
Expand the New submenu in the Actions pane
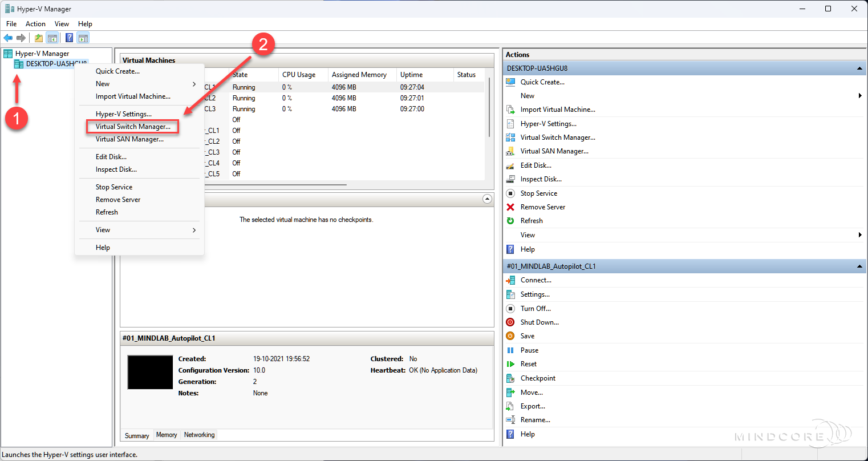click(x=860, y=95)
